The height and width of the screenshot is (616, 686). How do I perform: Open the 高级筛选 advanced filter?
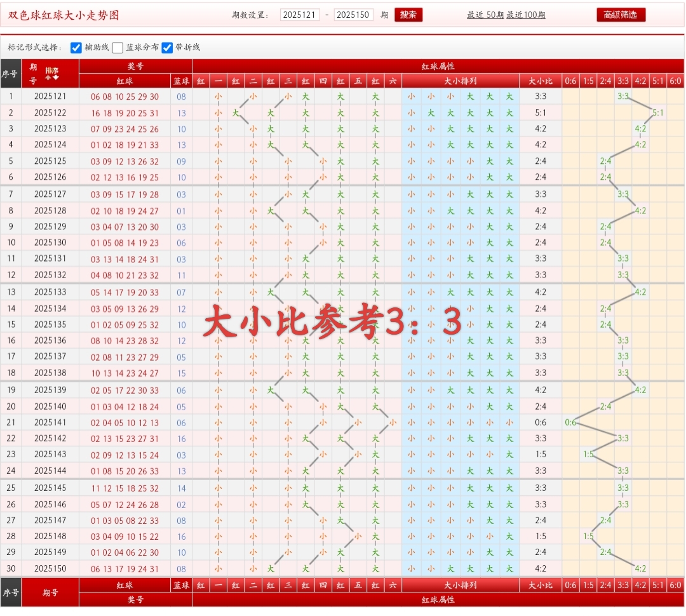point(621,15)
